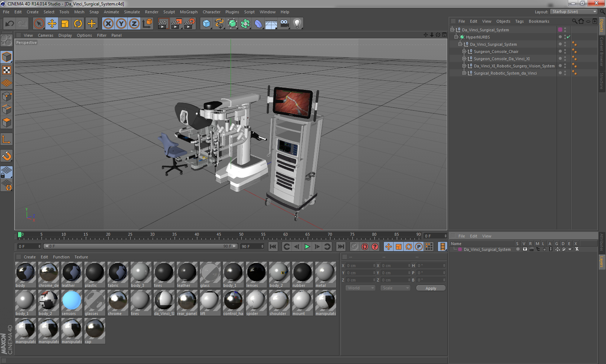Open the HyperNURBS generator icon
The width and height of the screenshot is (606, 364).
232,24
